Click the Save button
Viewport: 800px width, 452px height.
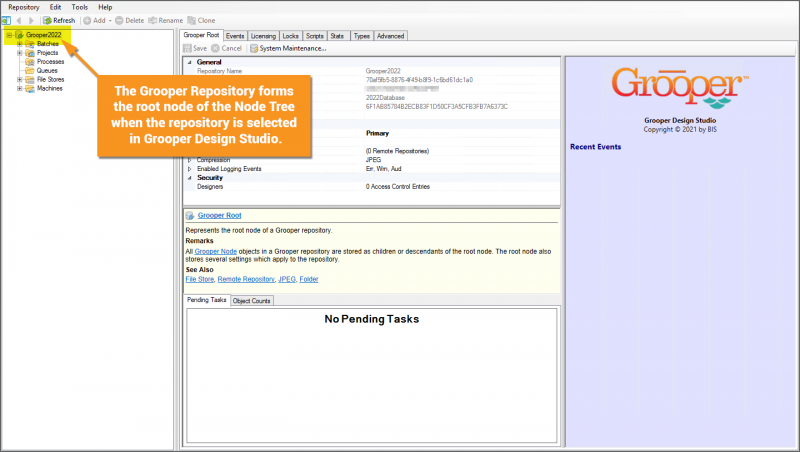click(195, 48)
